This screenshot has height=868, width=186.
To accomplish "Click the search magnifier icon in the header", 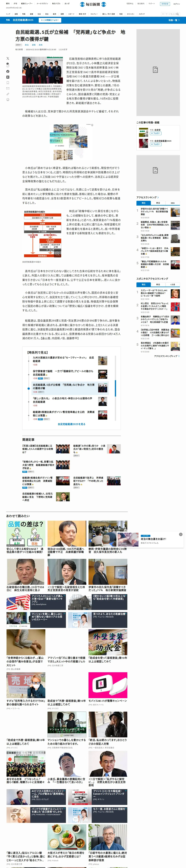I will click(178, 14).
